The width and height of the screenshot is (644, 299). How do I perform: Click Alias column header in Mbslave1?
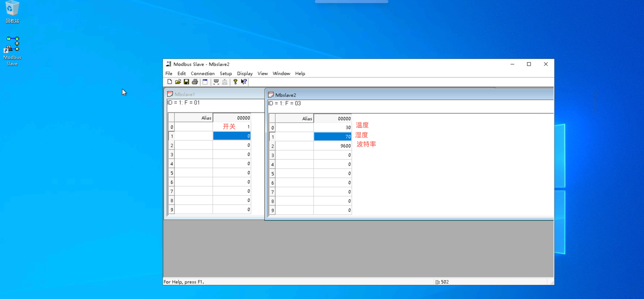click(194, 118)
